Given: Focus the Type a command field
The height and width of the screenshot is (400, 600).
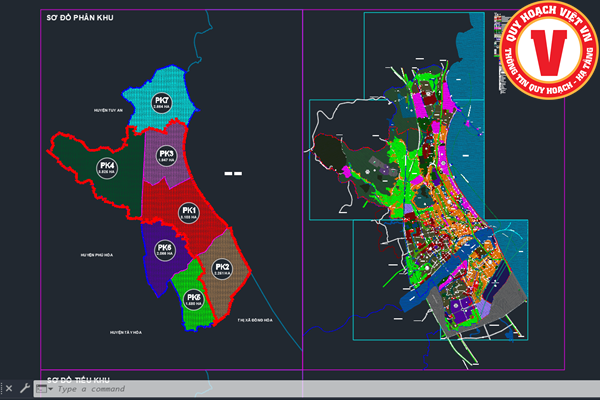Looking at the screenshot, I should point(150,389).
